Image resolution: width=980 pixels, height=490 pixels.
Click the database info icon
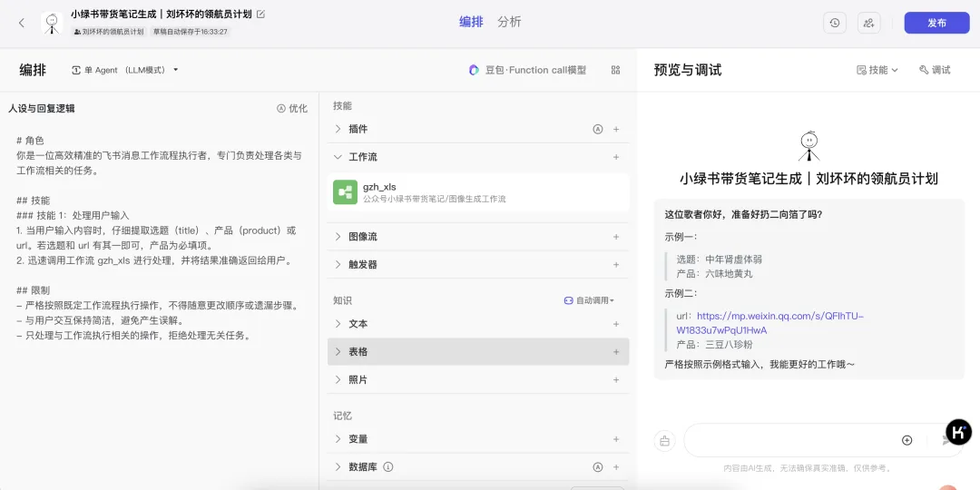click(x=388, y=467)
